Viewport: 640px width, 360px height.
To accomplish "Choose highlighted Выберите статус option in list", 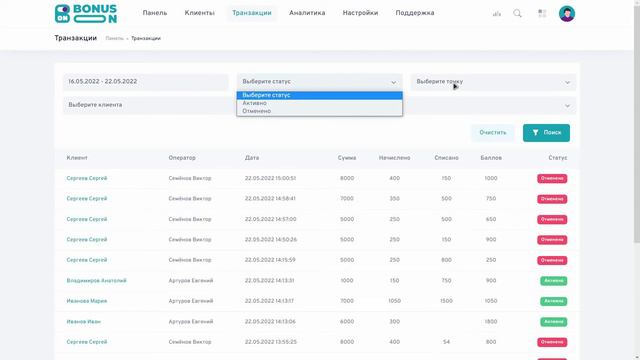I will (x=320, y=95).
